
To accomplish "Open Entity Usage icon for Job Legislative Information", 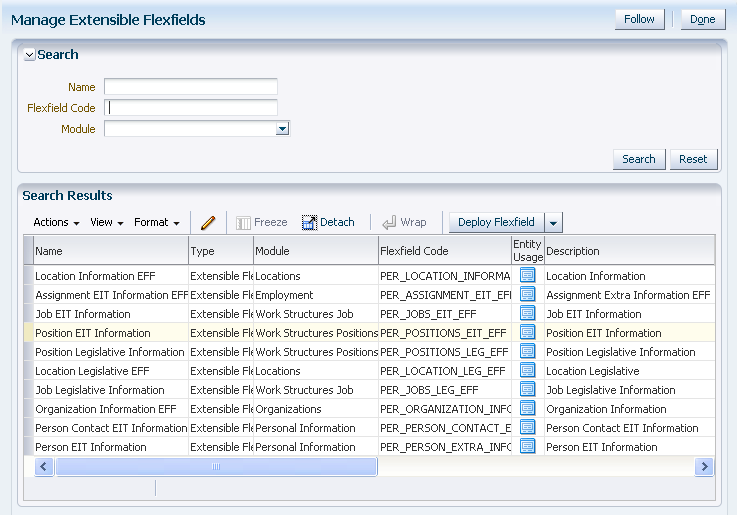I will click(x=527, y=390).
